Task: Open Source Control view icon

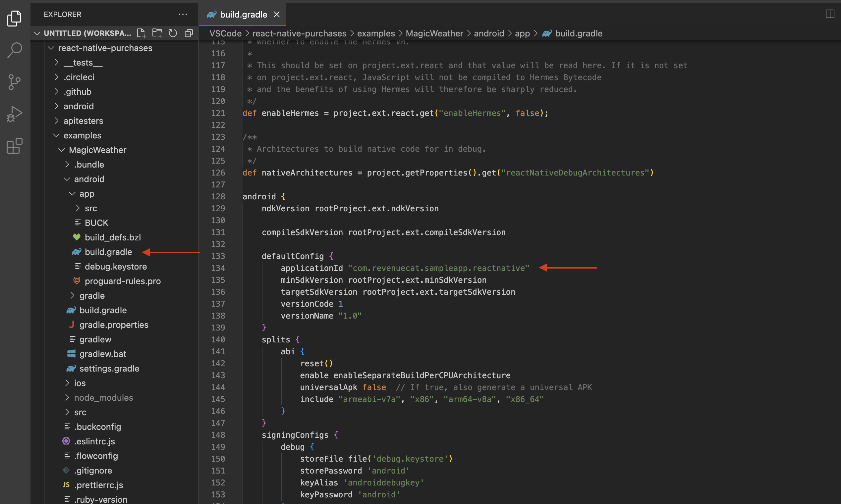Action: 15,82
